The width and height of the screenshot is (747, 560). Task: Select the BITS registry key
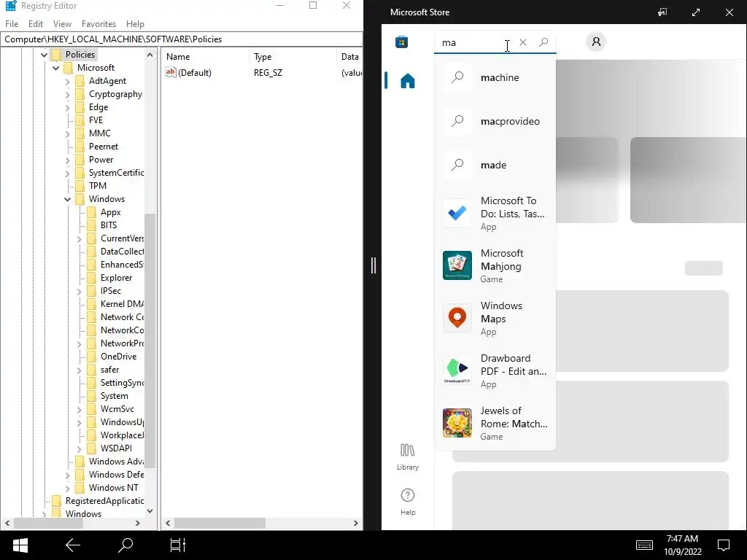(x=109, y=225)
